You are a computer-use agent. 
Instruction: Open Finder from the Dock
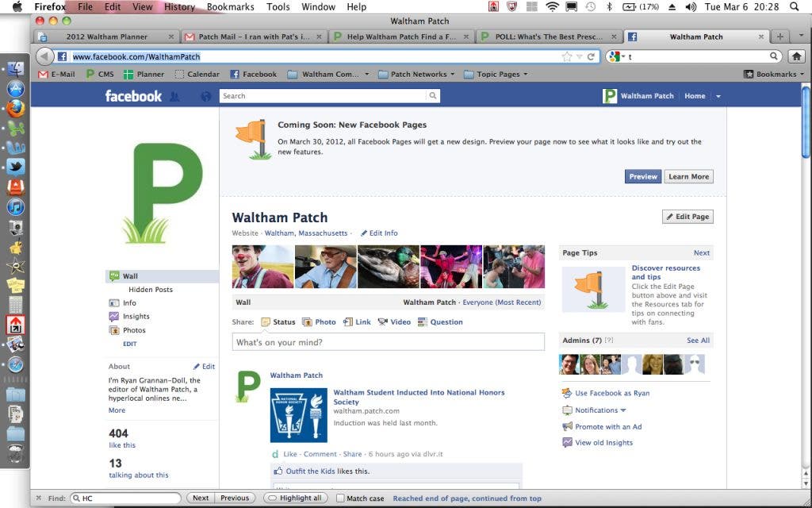(16, 69)
